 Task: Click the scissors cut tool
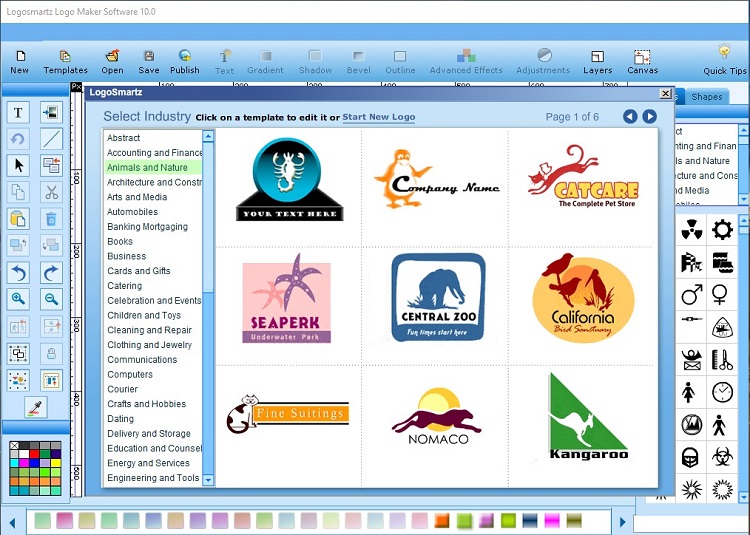[51, 192]
